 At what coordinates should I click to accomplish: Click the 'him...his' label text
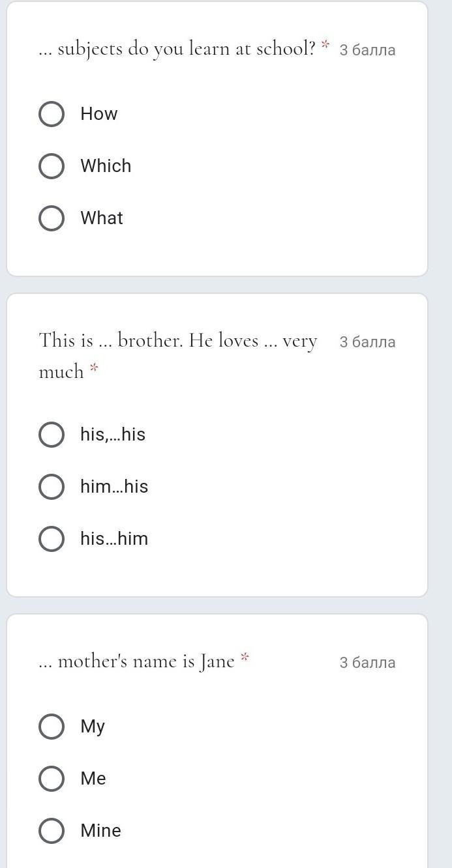(114, 487)
